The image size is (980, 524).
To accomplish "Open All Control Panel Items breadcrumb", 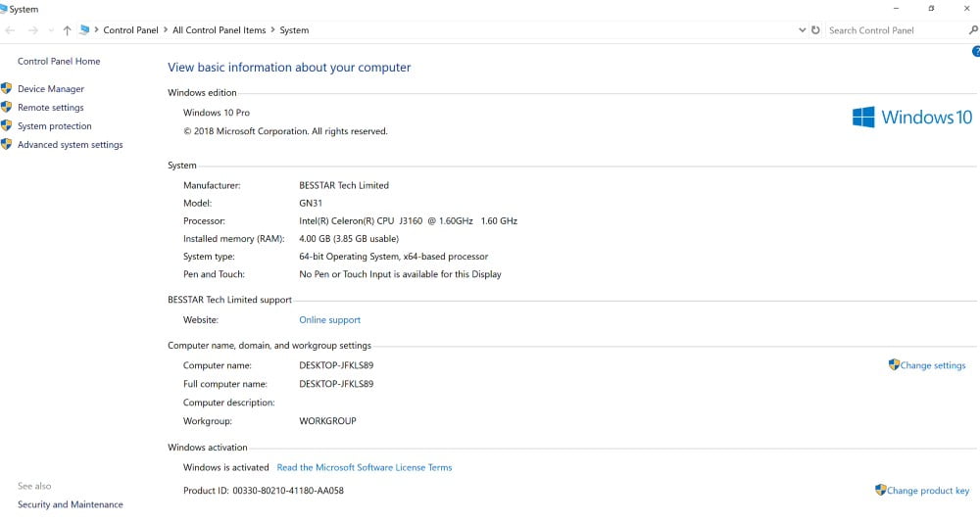I will 219,30.
